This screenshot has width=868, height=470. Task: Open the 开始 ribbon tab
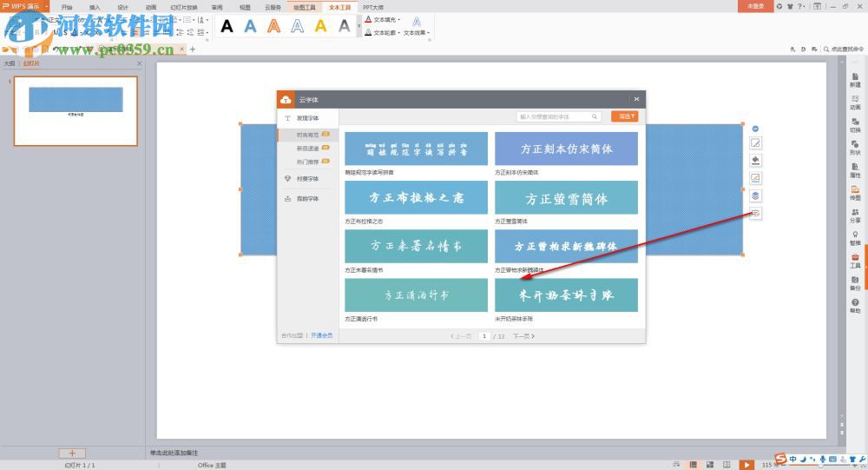point(67,7)
